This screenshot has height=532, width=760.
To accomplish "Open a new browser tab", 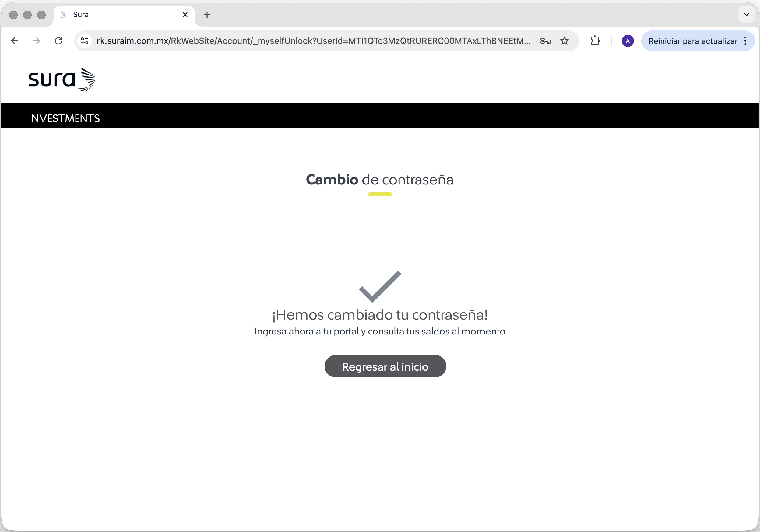I will click(207, 15).
